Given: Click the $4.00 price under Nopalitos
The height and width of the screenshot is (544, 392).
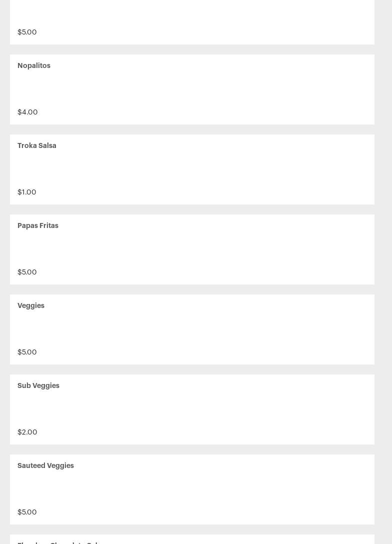Looking at the screenshot, I should point(27,112).
